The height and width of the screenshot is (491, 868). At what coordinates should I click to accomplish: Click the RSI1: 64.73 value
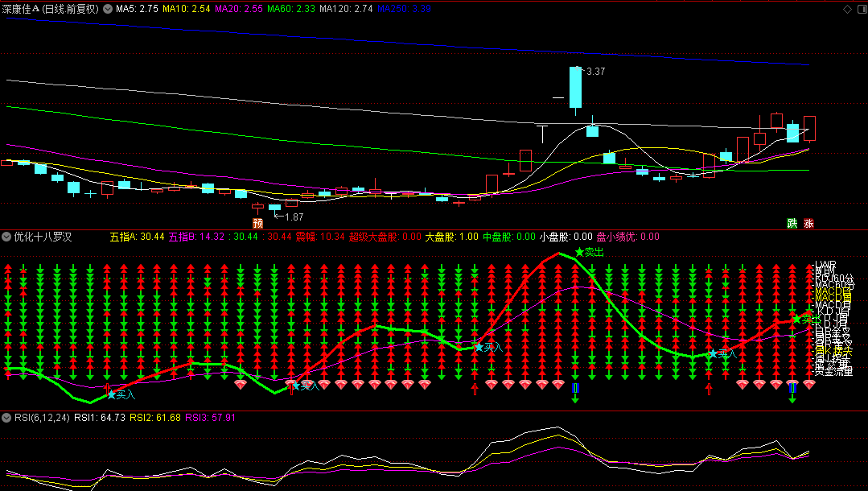click(100, 417)
